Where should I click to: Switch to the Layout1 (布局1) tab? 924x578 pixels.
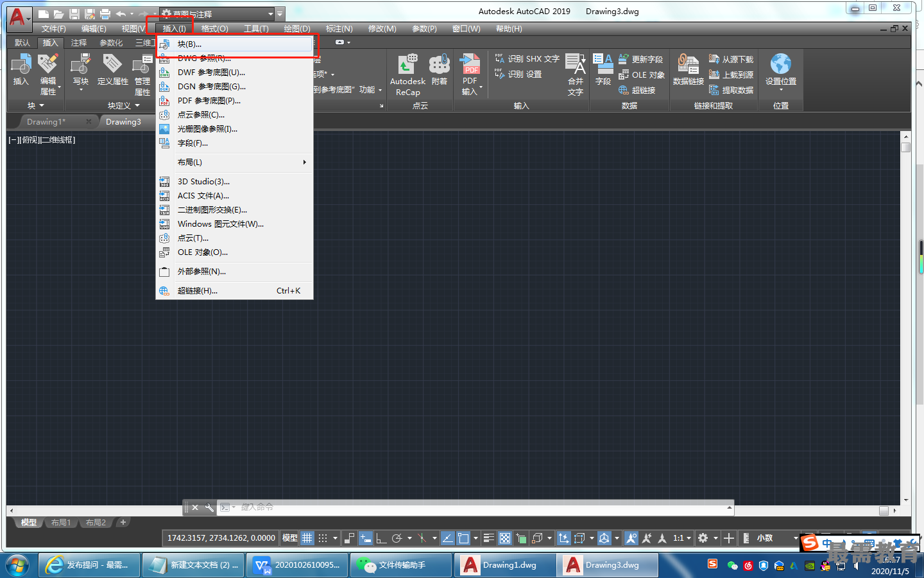[61, 523]
